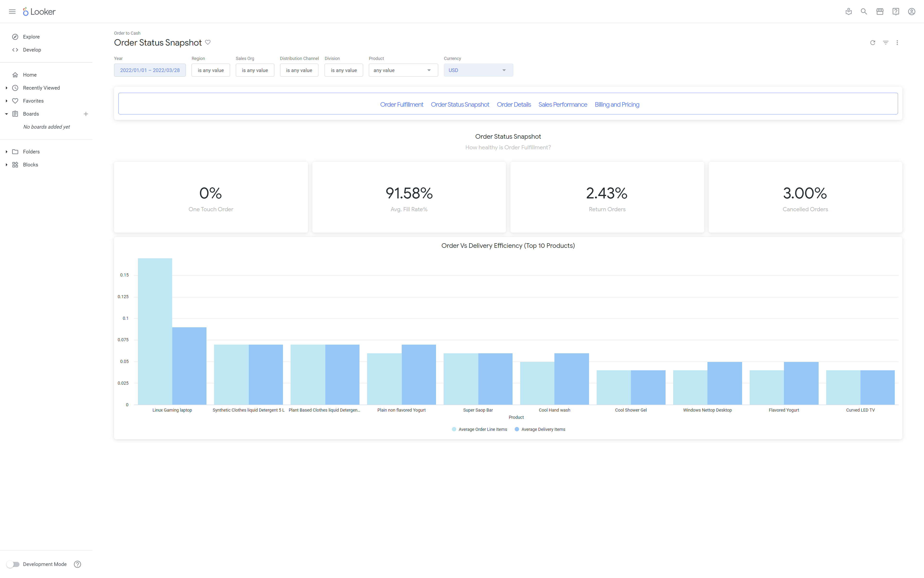The image size is (924, 578).
Task: Click the Recently Viewed clock icon
Action: 15,88
